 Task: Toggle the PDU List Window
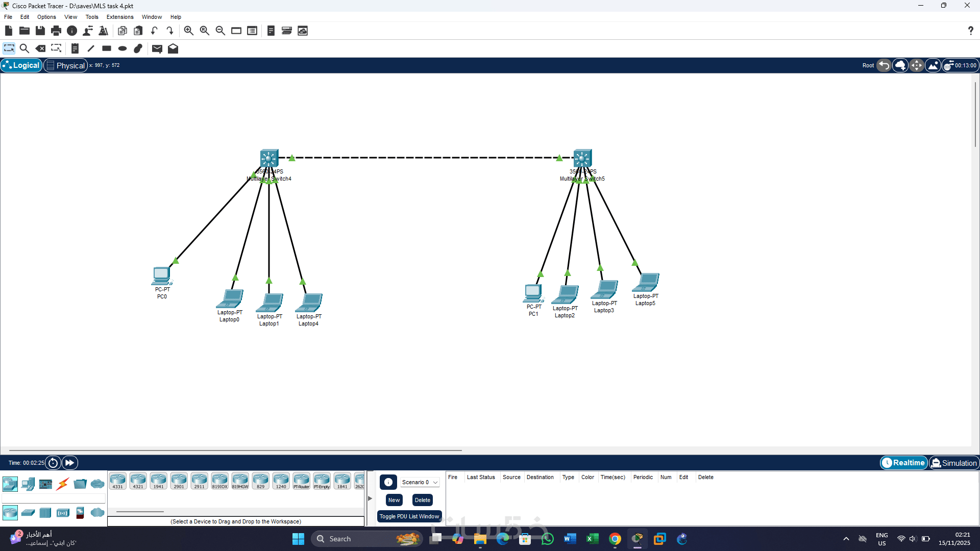(x=409, y=516)
